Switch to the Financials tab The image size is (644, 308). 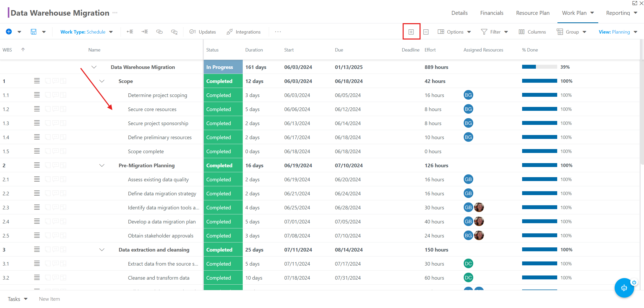pyautogui.click(x=492, y=13)
